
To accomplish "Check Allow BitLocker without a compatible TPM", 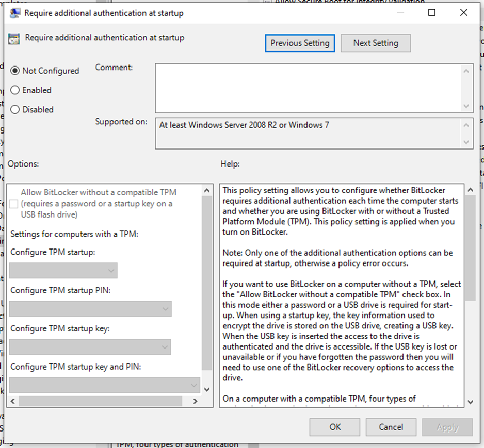I will pyautogui.click(x=13, y=204).
